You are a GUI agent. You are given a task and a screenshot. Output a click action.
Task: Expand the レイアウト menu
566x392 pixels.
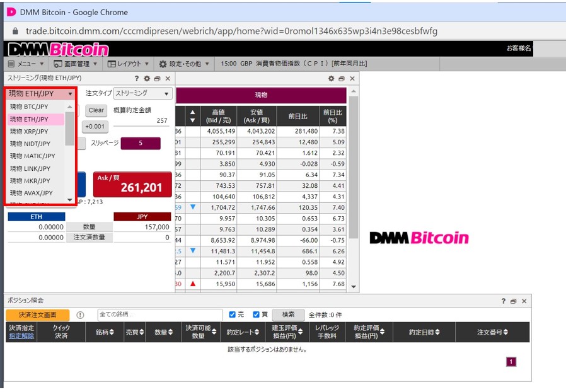point(128,64)
